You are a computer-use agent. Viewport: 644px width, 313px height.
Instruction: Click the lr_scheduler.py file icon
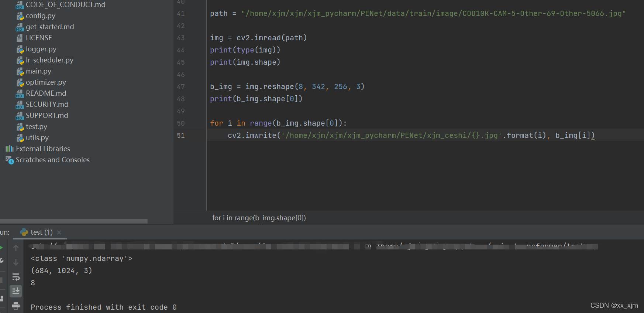[x=20, y=60]
